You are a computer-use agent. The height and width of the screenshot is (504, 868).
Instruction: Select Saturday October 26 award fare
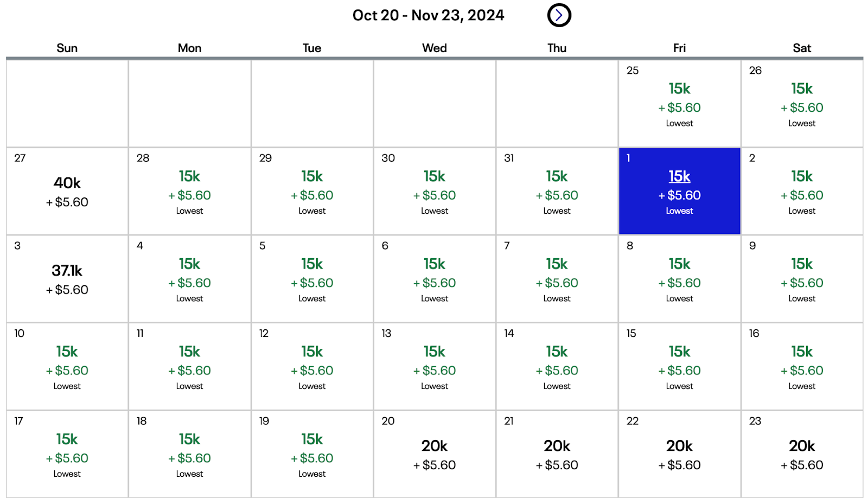[x=802, y=104]
